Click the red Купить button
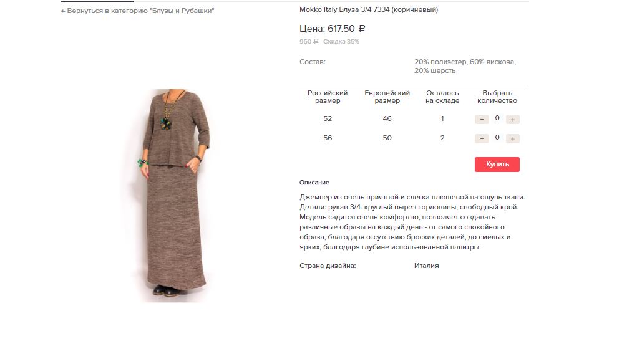 pos(497,165)
